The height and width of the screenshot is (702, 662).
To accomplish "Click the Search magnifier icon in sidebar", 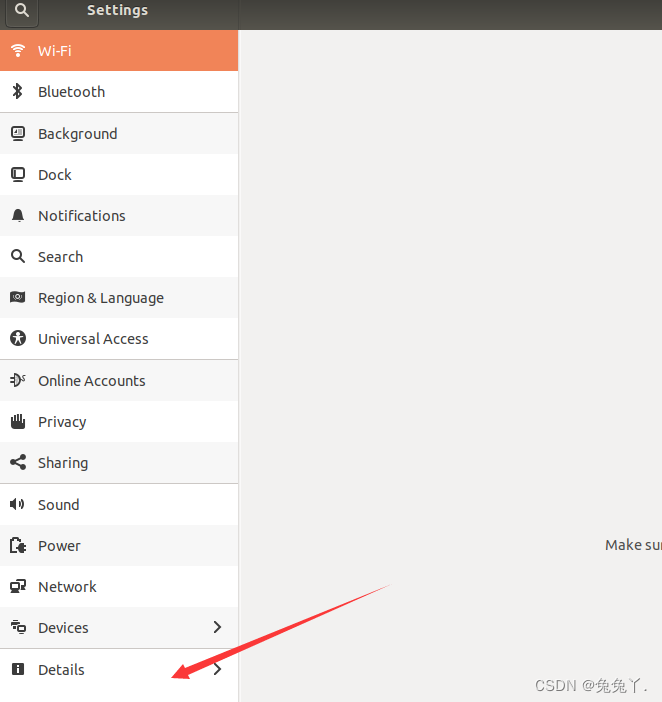I will coord(18,257).
